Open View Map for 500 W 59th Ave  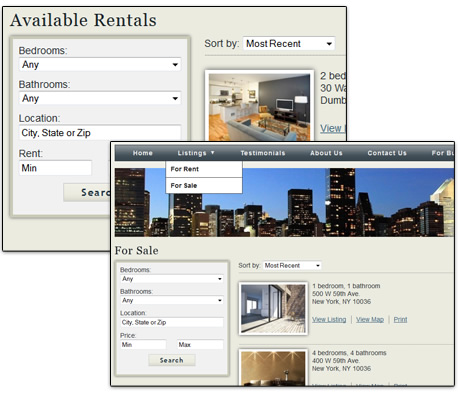point(370,319)
